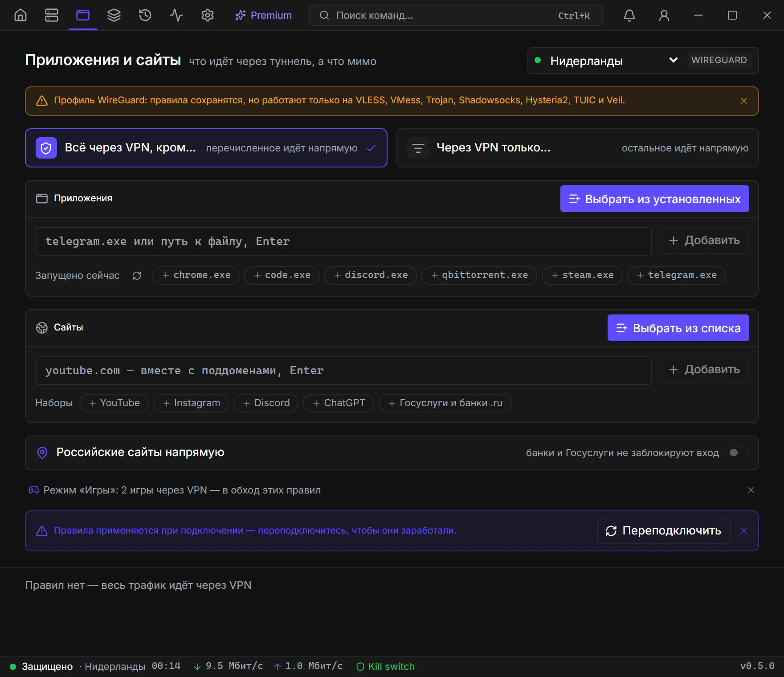Add the 'Госуслуги и банки .ru' preset
Viewport: 784px width, 677px height.
pos(445,403)
